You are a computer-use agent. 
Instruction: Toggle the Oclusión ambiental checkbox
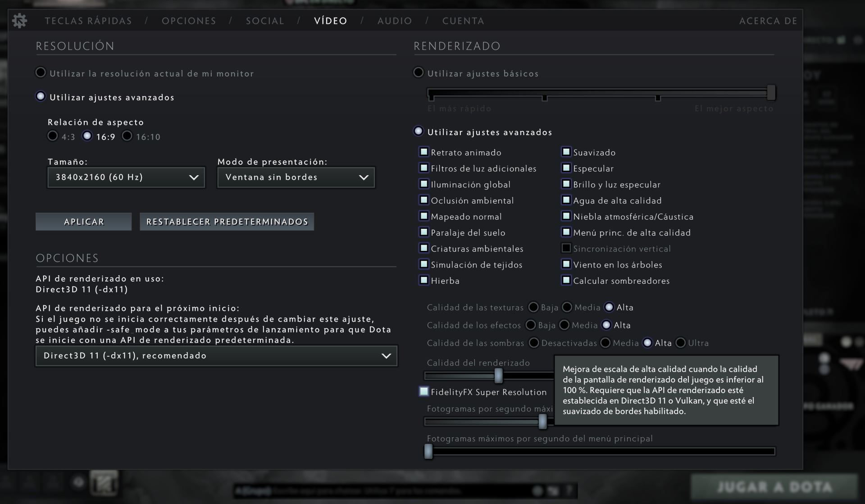424,200
